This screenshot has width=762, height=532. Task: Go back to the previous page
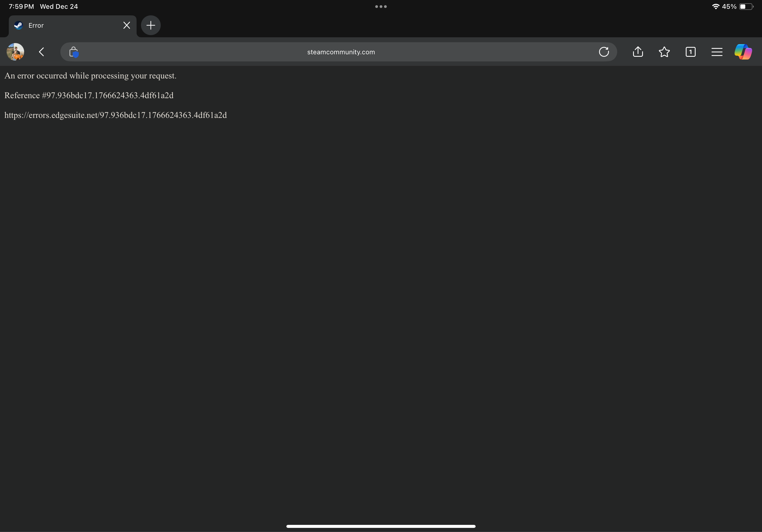[x=41, y=52]
